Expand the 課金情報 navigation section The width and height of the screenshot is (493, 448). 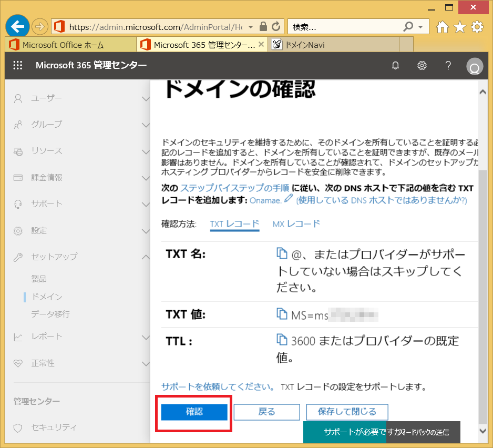[x=145, y=178]
